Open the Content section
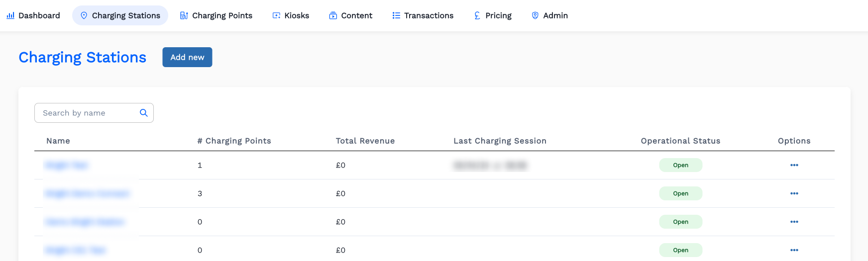868x261 pixels. 350,15
